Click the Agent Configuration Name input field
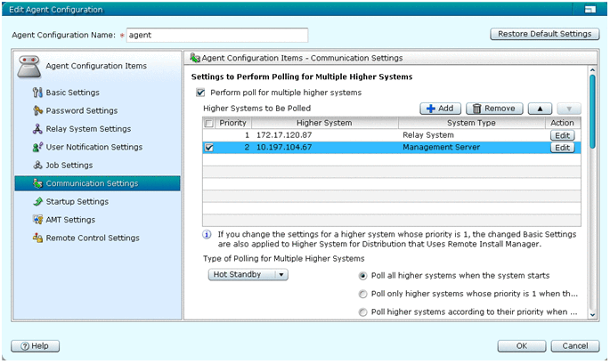The width and height of the screenshot is (610, 364). click(x=216, y=36)
